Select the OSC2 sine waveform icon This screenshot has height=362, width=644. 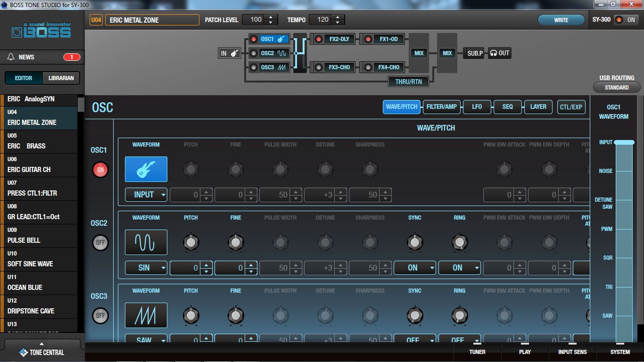pos(146,242)
